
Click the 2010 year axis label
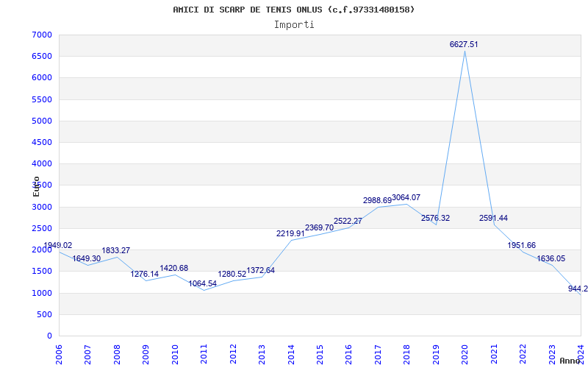point(175,354)
